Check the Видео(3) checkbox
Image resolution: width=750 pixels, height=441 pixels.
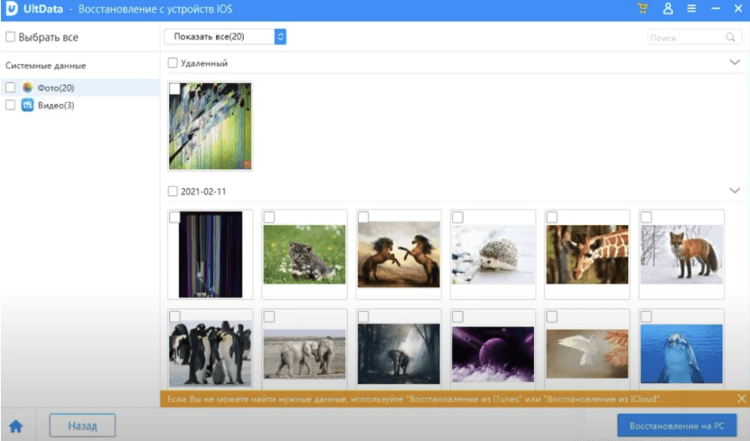click(10, 105)
